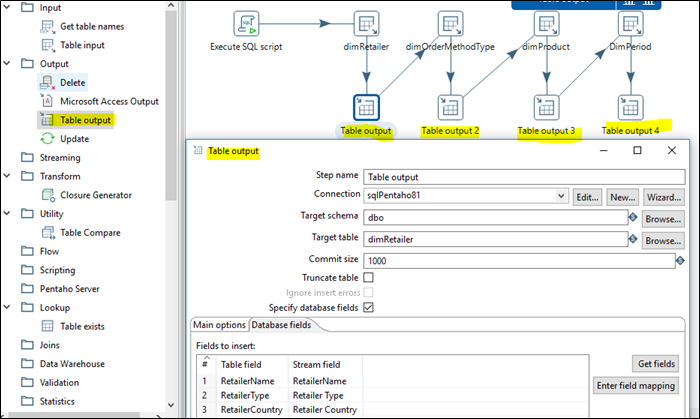Image resolution: width=700 pixels, height=419 pixels.
Task: Click the Target table input field
Action: (x=494, y=240)
